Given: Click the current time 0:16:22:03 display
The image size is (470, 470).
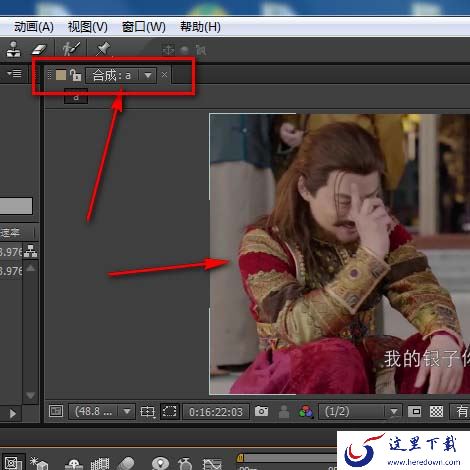Looking at the screenshot, I should (x=216, y=412).
